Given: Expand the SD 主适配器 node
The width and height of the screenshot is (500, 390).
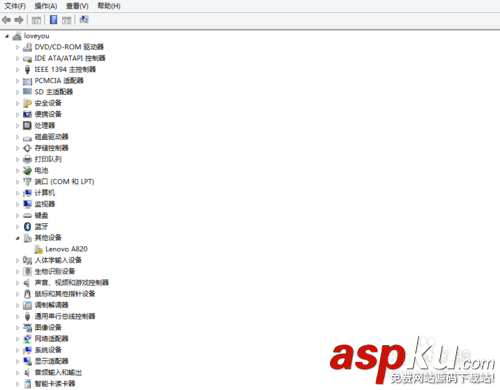Looking at the screenshot, I should [17, 92].
